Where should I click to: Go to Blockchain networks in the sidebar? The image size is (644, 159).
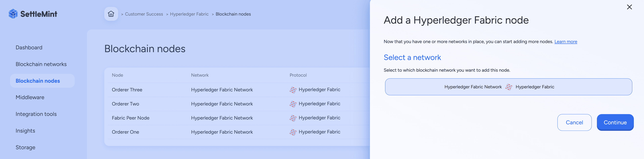click(41, 64)
